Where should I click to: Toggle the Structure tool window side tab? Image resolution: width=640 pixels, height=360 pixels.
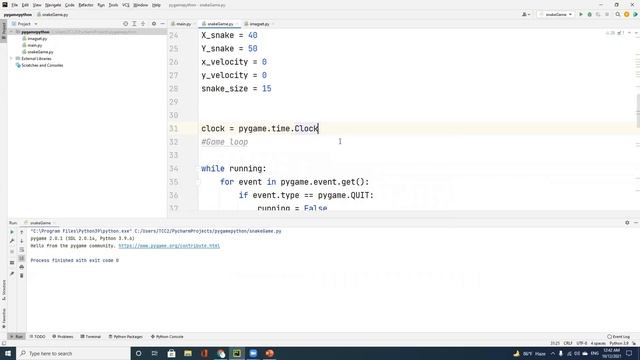(x=4, y=290)
